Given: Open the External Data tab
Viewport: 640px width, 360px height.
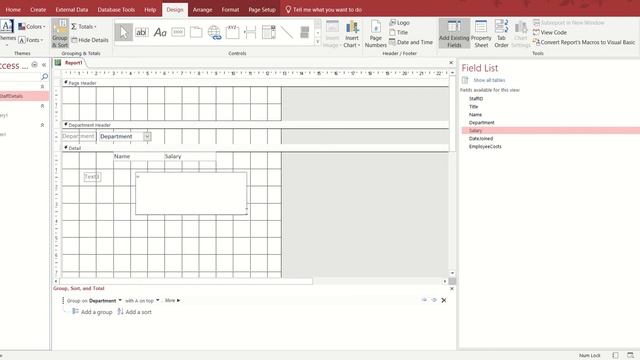Looking at the screenshot, I should [x=72, y=9].
